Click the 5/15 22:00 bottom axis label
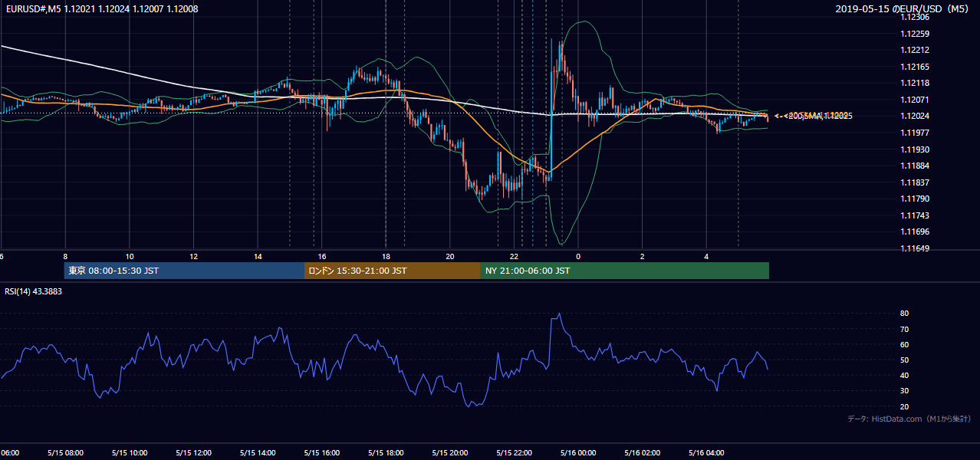The image size is (980, 460). (515, 453)
